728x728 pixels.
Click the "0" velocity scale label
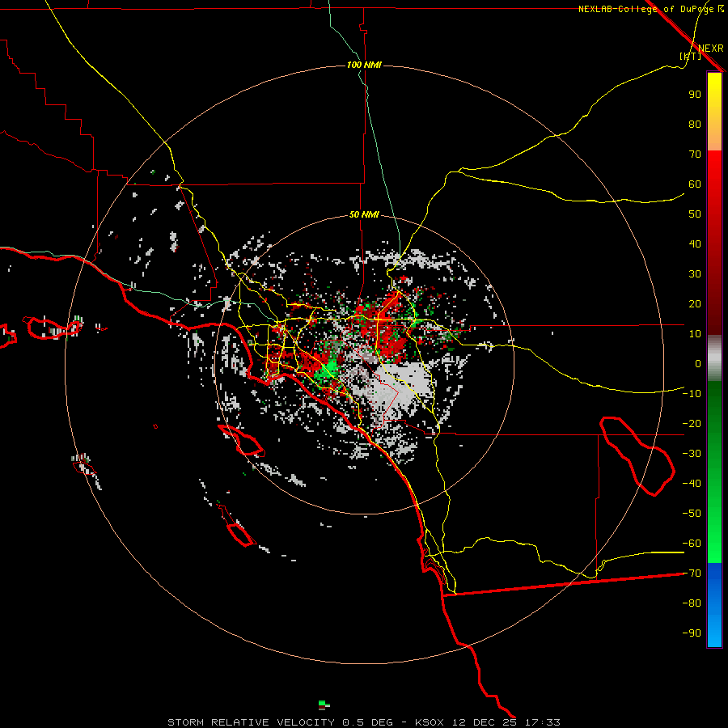(x=698, y=364)
